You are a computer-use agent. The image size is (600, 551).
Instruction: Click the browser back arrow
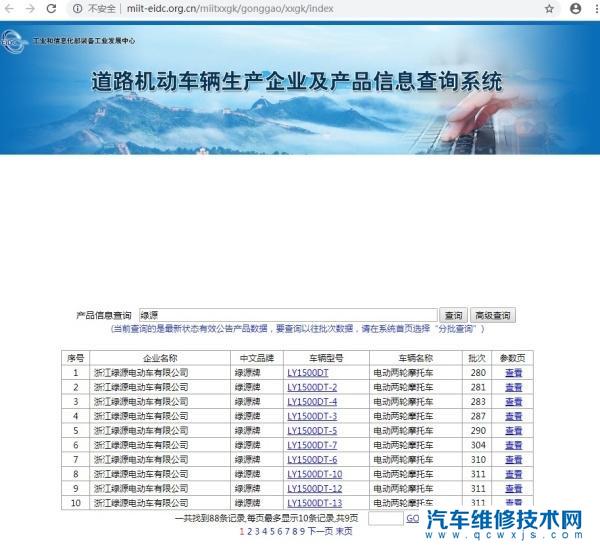point(9,8)
